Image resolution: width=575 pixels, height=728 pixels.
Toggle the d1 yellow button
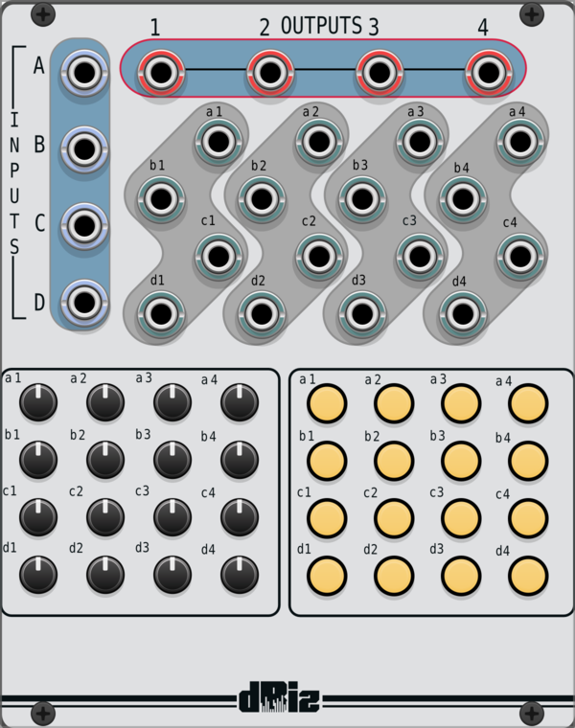(327, 576)
